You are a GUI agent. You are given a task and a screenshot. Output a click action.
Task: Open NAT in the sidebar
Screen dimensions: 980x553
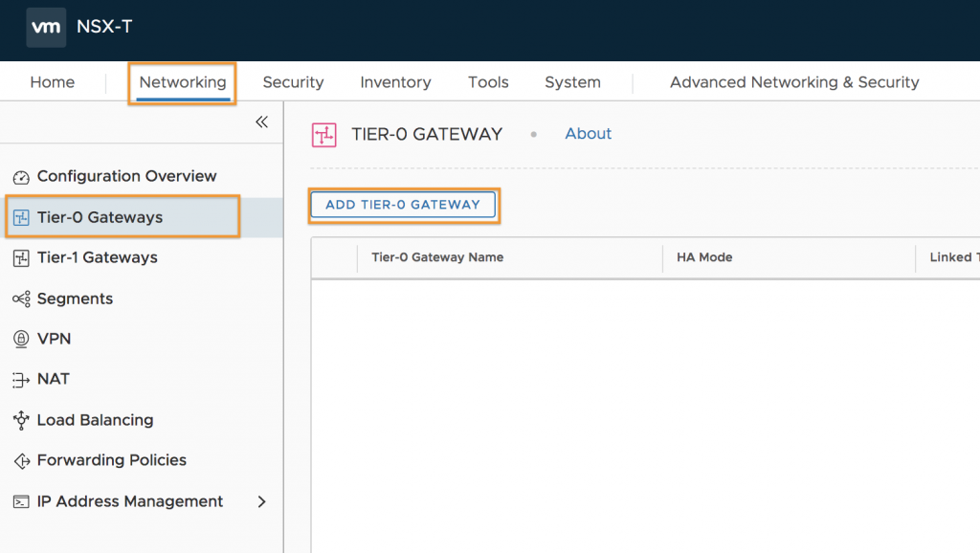click(54, 379)
